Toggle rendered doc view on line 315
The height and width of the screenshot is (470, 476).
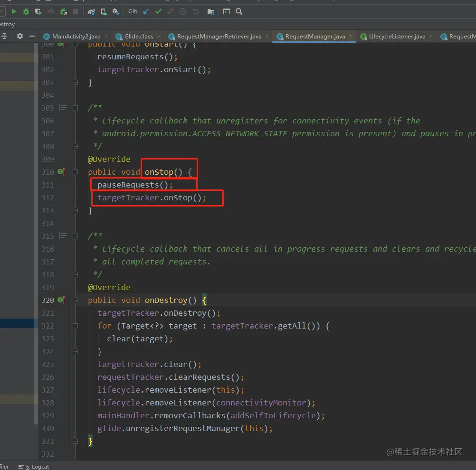(63, 235)
